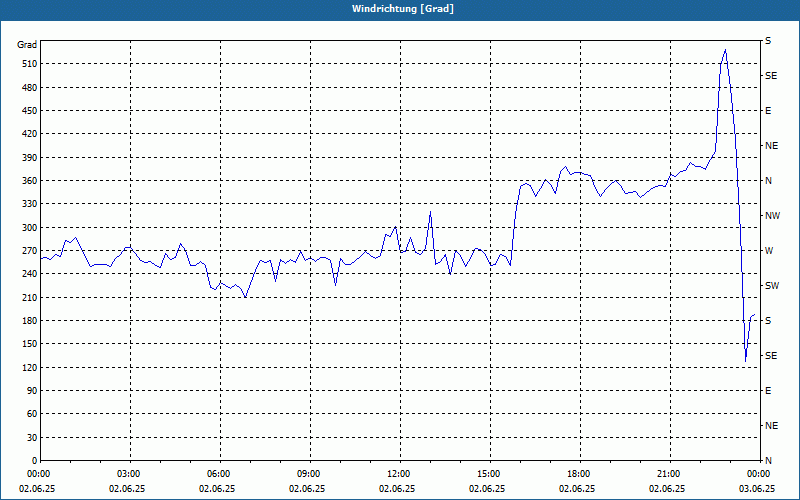Image resolution: width=800 pixels, height=500 pixels.
Task: Select the 300 degree axis label
Action: click(x=30, y=228)
